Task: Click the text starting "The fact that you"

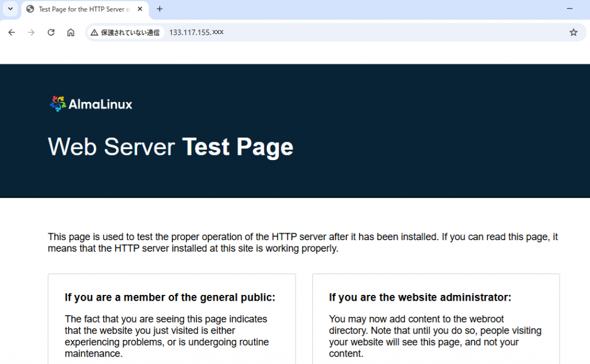Action: pos(167,336)
